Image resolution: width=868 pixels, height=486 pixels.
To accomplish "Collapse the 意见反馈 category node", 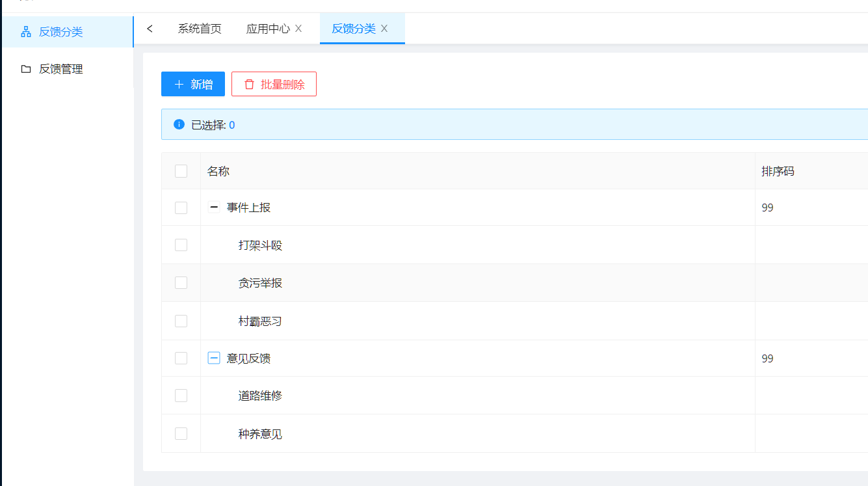I will coord(213,357).
